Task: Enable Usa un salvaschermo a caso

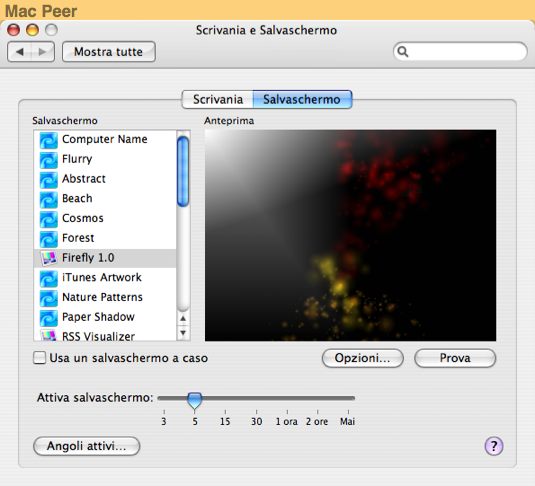Action: (x=40, y=358)
